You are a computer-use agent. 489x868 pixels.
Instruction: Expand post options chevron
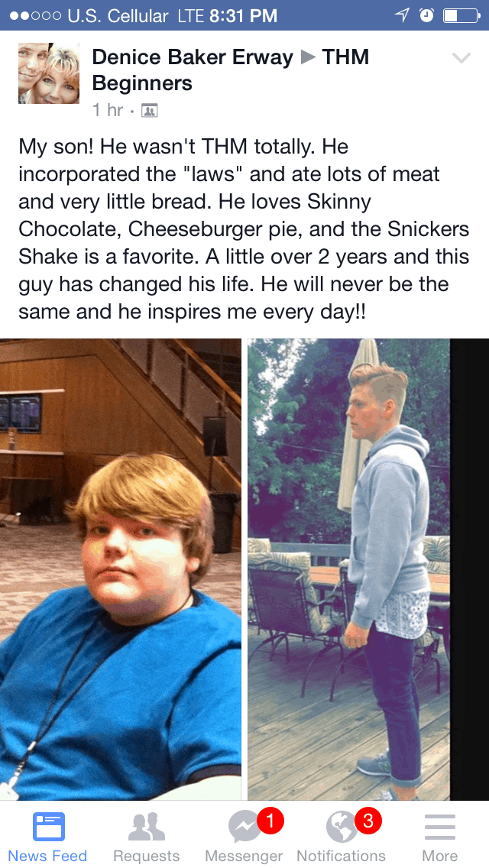coord(461,57)
